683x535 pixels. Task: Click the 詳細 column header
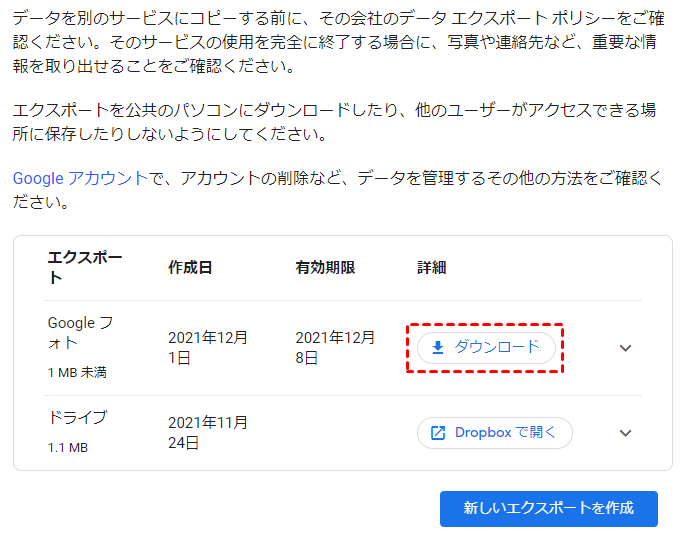click(x=431, y=268)
